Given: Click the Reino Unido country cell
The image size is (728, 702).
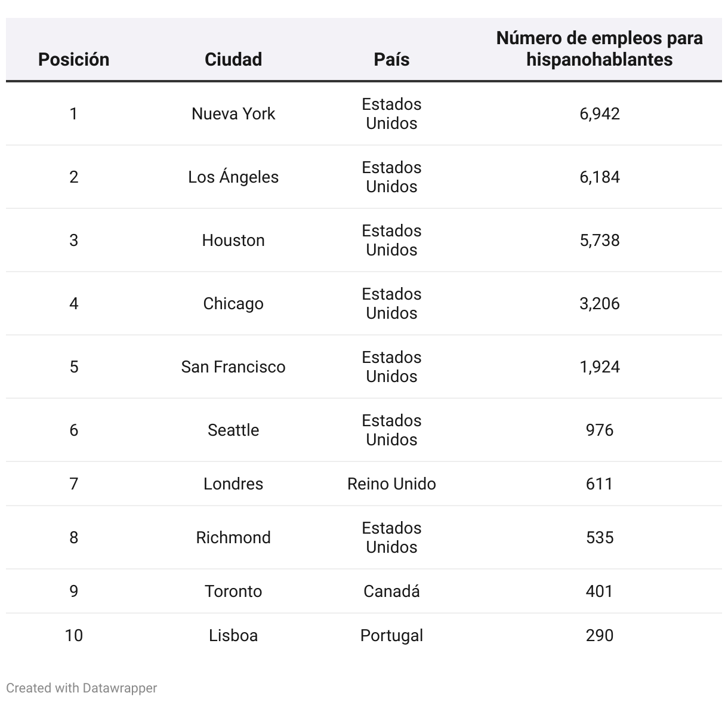Looking at the screenshot, I should click(x=391, y=484).
